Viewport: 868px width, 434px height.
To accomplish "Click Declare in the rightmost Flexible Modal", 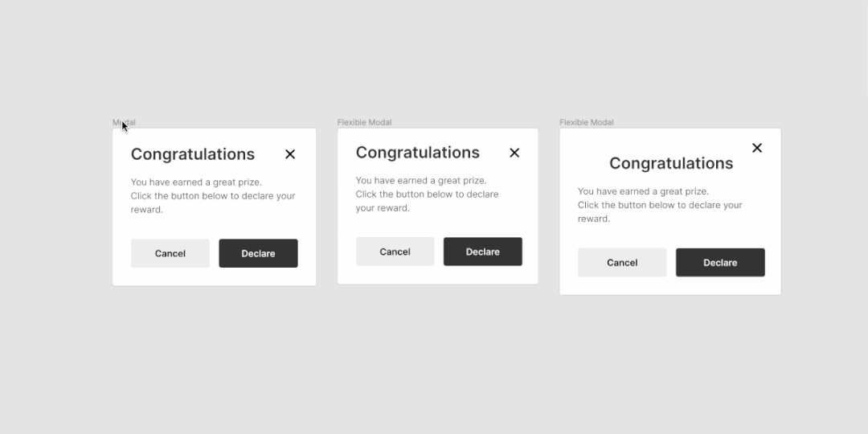I will tap(720, 263).
